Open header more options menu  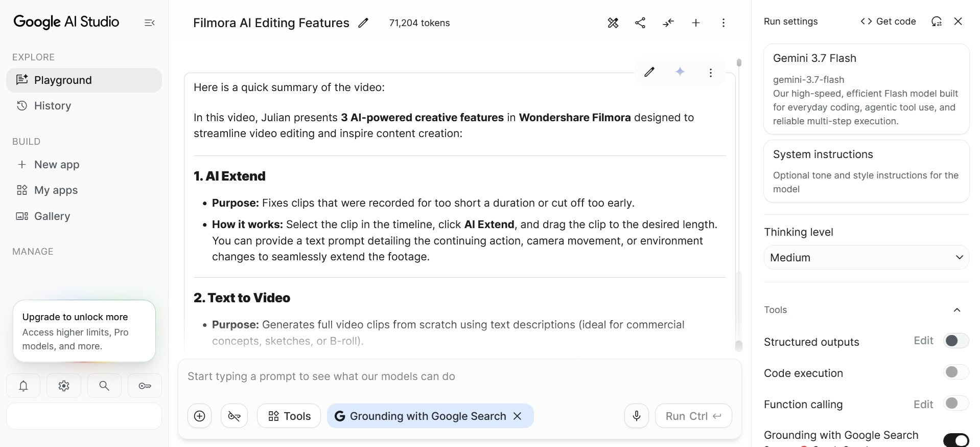pyautogui.click(x=724, y=23)
